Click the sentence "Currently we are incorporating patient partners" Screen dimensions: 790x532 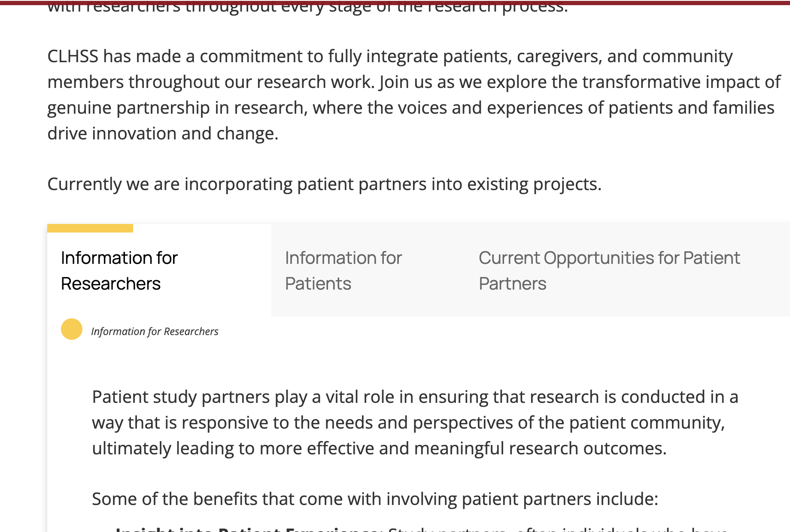point(324,184)
